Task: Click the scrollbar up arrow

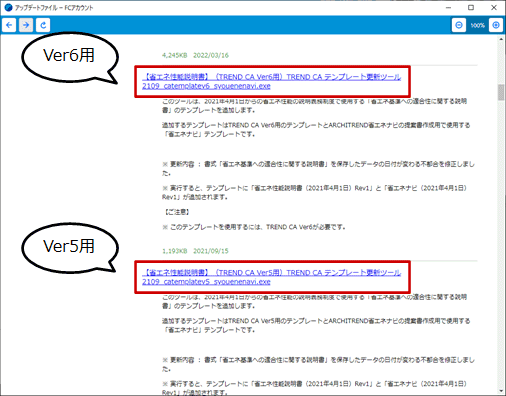Action: tap(501, 39)
